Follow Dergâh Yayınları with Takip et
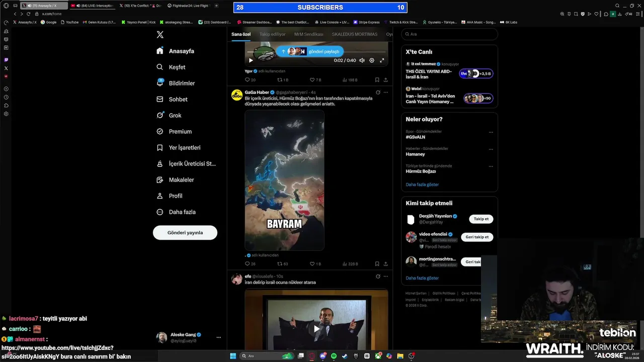This screenshot has height=362, width=644. point(481,219)
